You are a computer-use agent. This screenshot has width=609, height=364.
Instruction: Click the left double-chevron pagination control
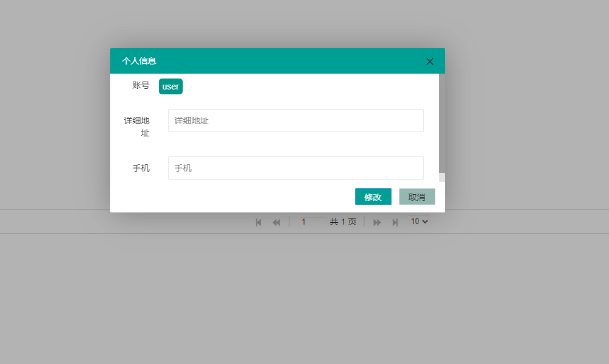[x=276, y=222]
